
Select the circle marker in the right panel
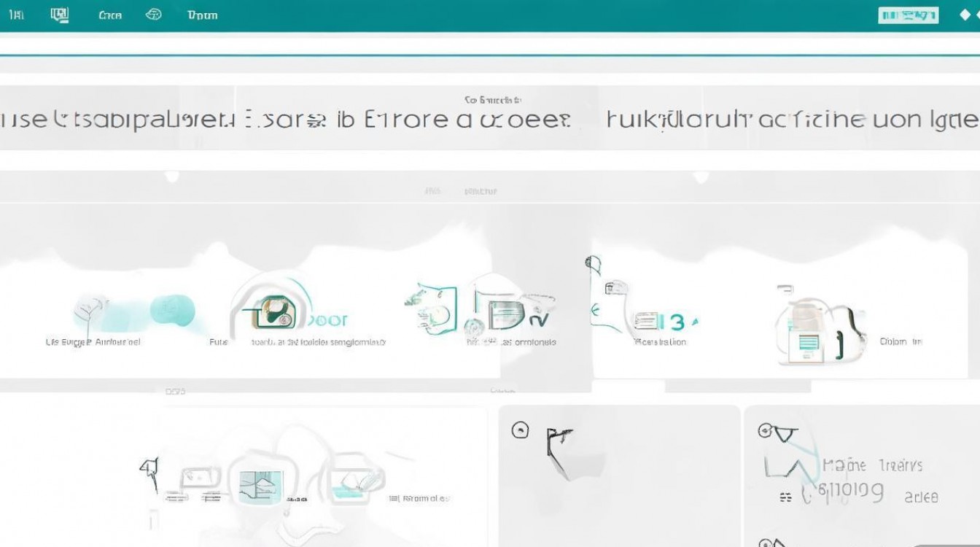(764, 430)
